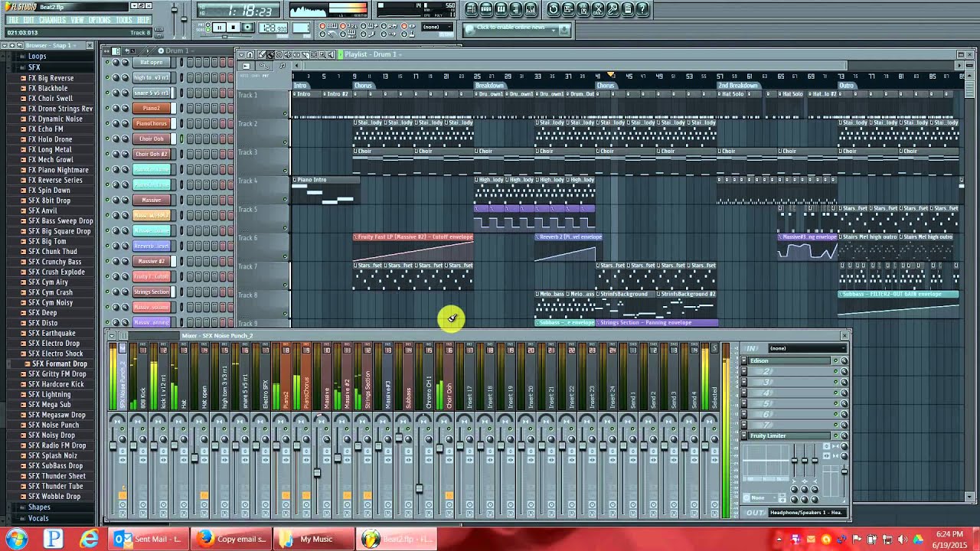Click Edison slot mix level knob
Screen dimensions: 980x551
point(844,360)
